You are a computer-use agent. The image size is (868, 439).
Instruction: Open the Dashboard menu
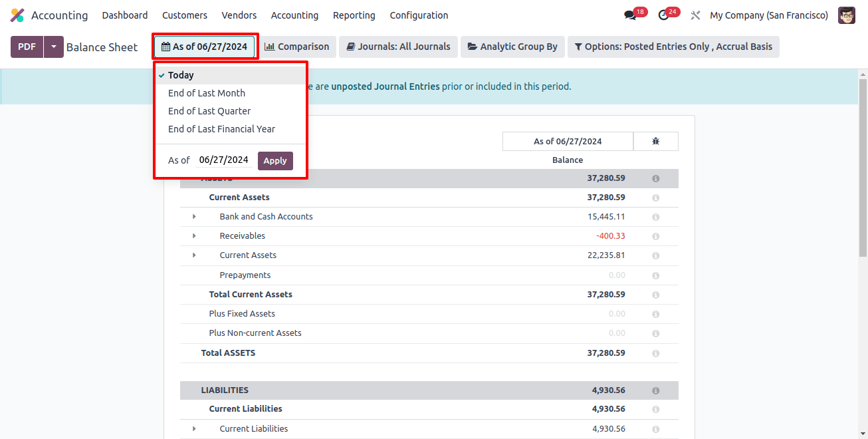point(125,15)
